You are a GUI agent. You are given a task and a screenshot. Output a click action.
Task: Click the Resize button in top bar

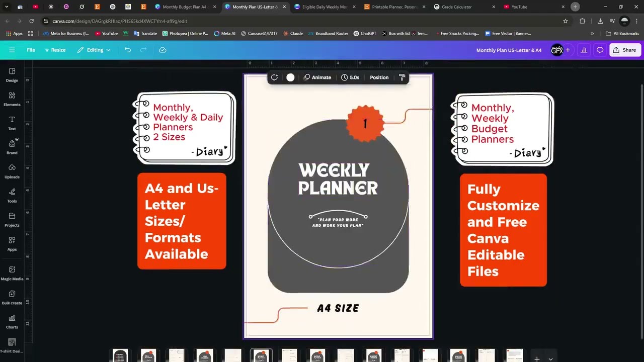[x=55, y=50]
